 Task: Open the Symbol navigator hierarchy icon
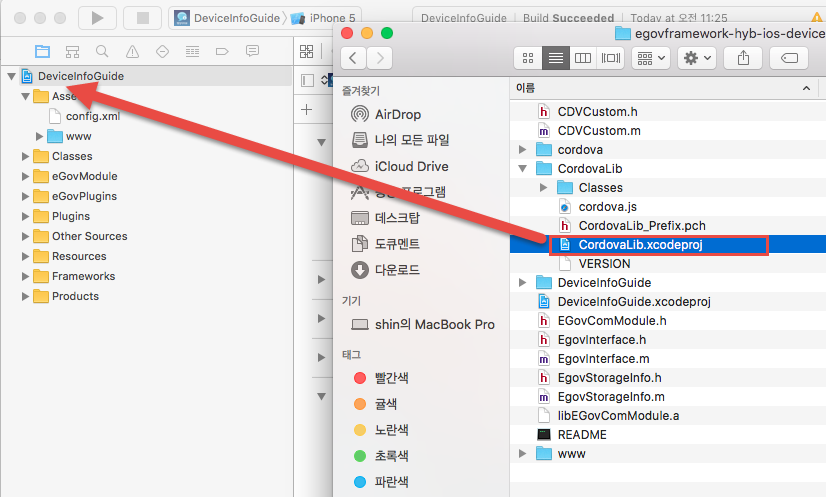[x=72, y=51]
